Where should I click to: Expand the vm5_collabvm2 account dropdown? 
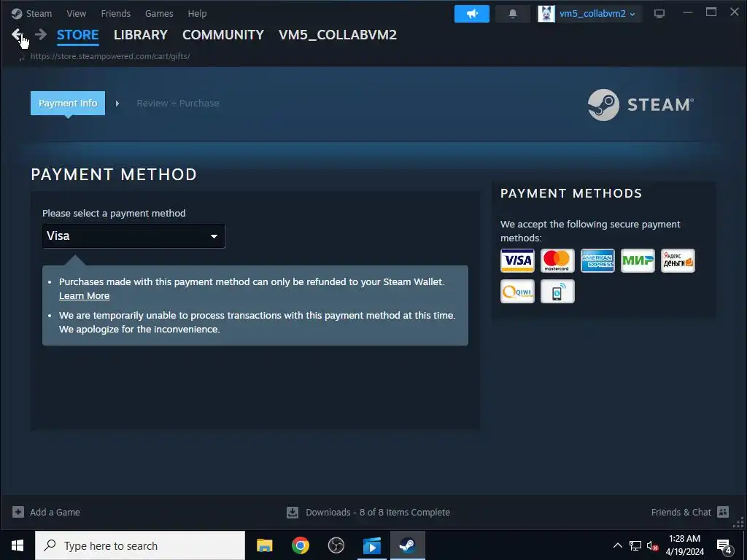point(597,14)
